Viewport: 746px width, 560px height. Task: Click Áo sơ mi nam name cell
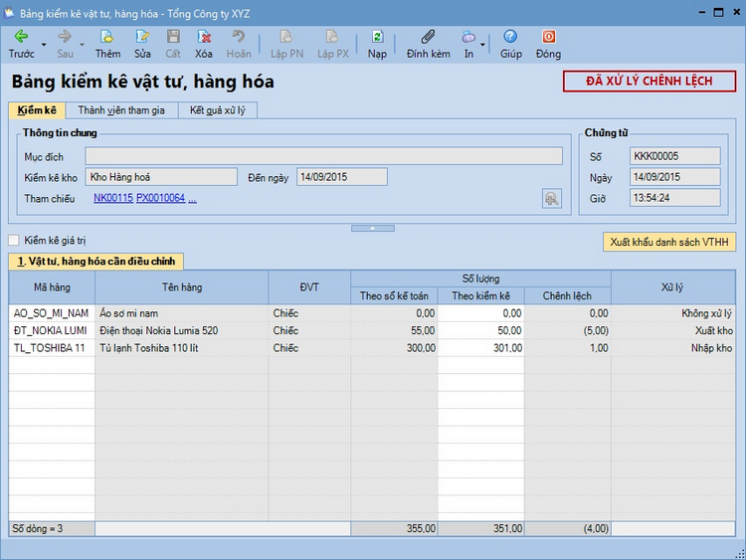tap(182, 313)
